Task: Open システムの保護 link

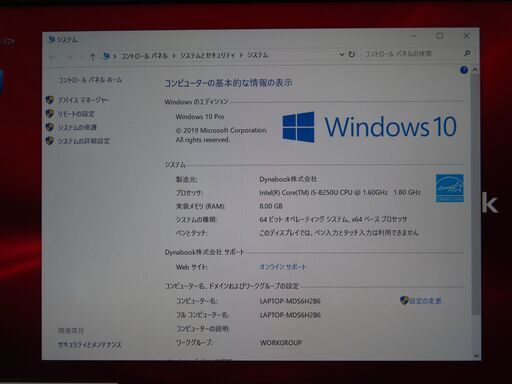Action: 77,127
